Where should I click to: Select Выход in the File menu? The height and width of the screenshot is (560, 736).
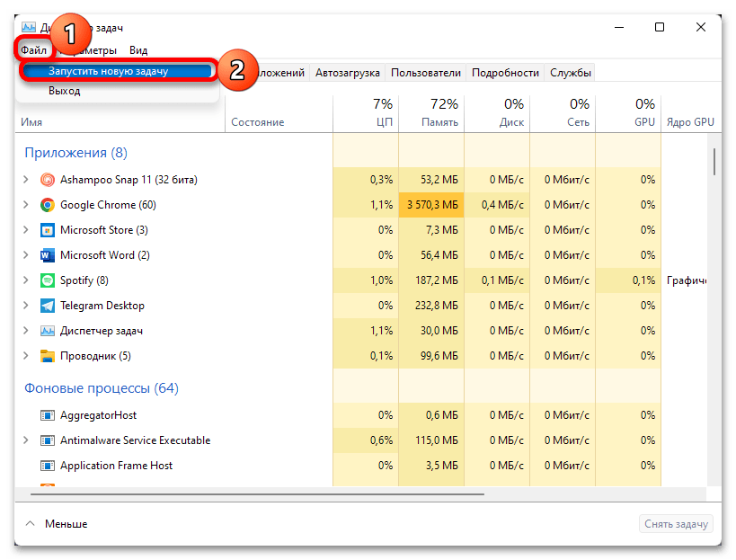(65, 91)
